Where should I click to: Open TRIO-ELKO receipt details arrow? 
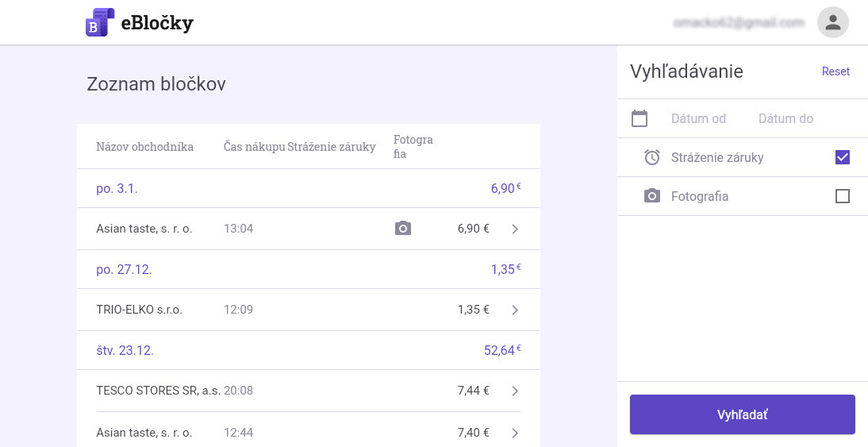[515, 310]
